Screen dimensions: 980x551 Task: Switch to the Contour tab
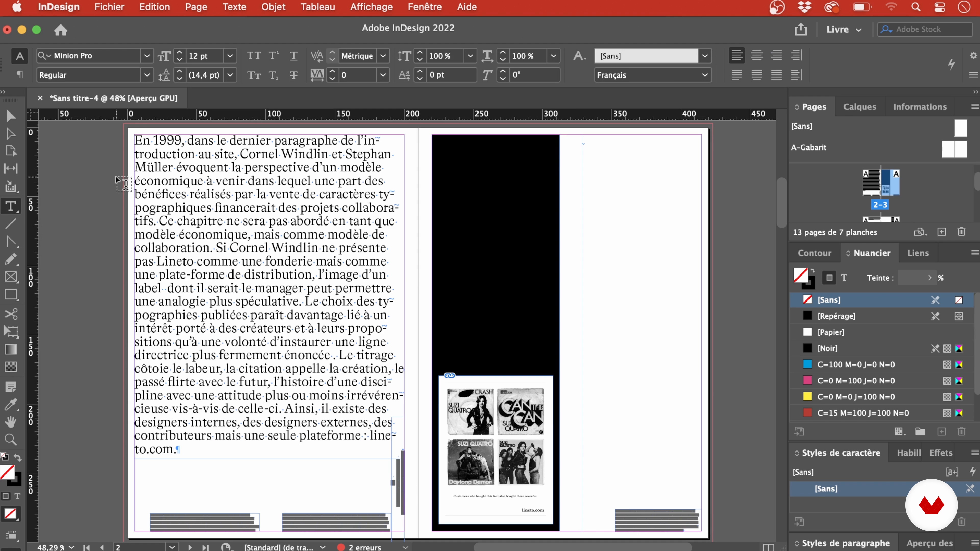(x=815, y=253)
